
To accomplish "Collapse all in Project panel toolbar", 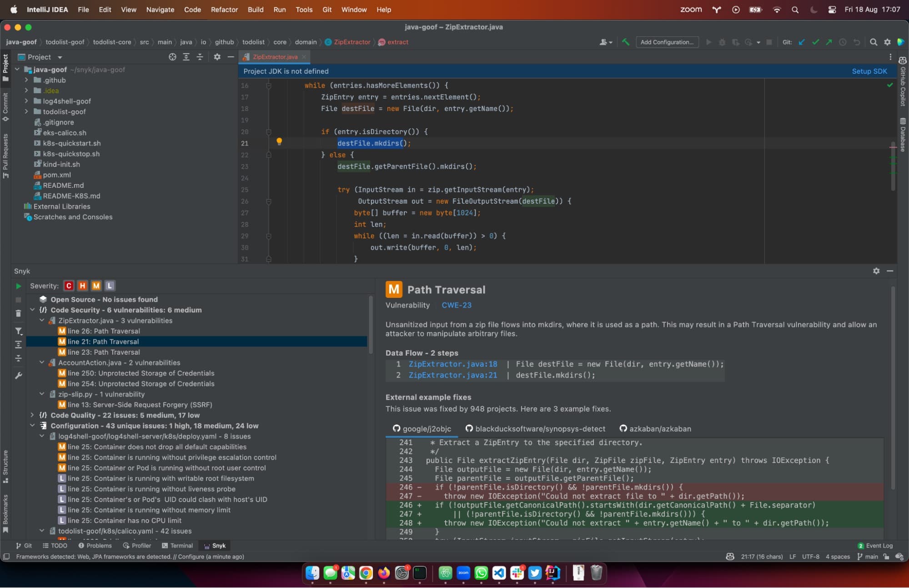I will pos(200,57).
